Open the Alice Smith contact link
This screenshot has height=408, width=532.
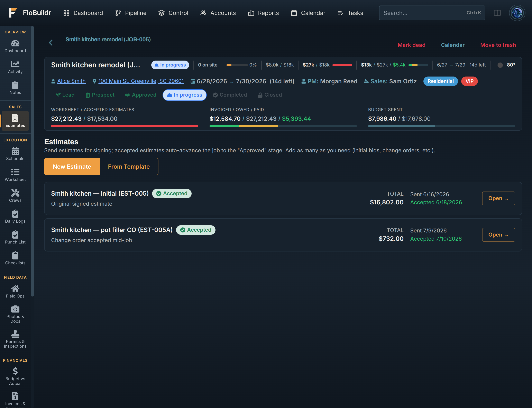click(71, 81)
